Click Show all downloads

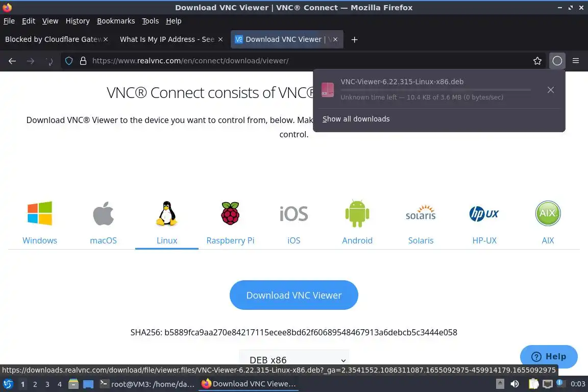[x=356, y=119]
